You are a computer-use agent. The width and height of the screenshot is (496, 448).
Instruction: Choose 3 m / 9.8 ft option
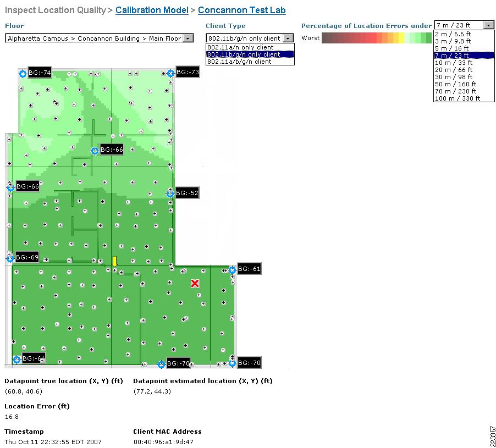[x=464, y=41]
